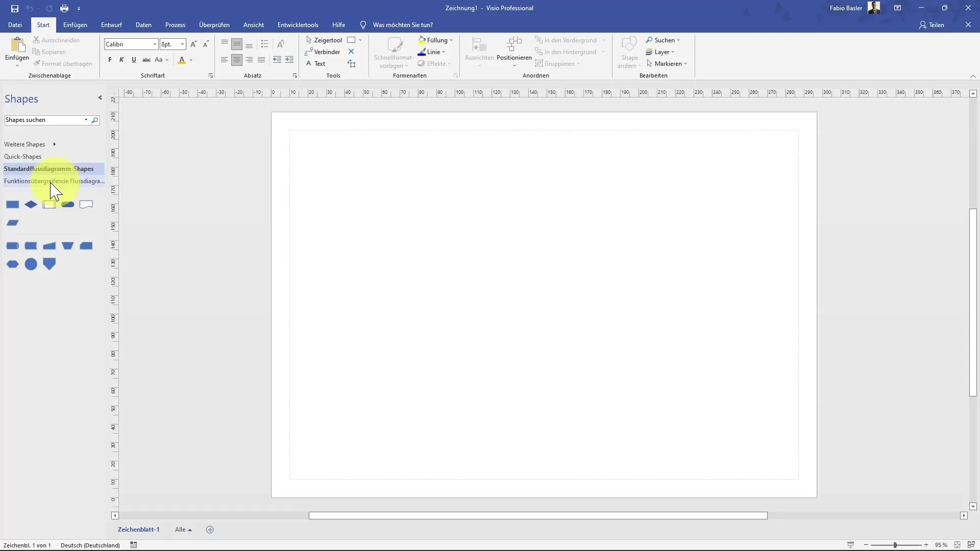Click the zoom in plus button
980x551 pixels.
click(x=926, y=545)
